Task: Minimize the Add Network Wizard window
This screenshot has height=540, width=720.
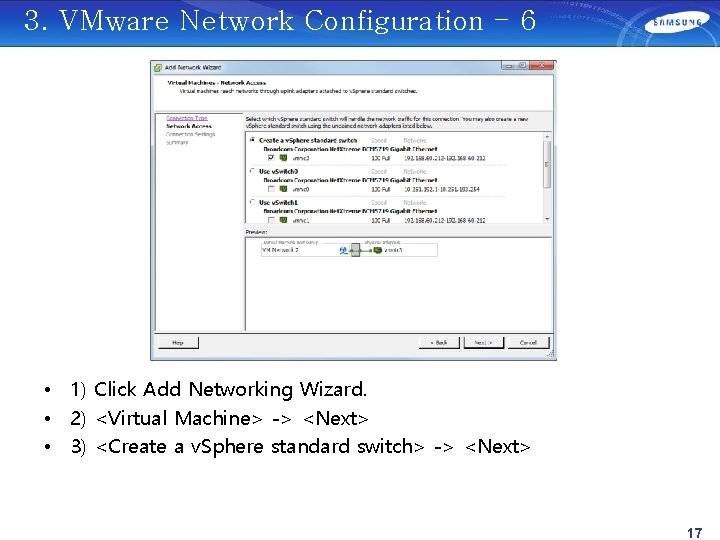Action: tap(508, 66)
